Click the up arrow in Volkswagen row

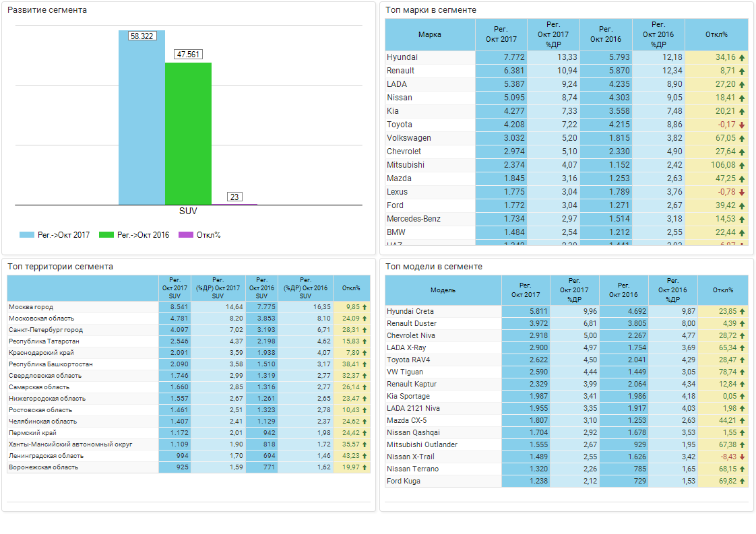[742, 139]
